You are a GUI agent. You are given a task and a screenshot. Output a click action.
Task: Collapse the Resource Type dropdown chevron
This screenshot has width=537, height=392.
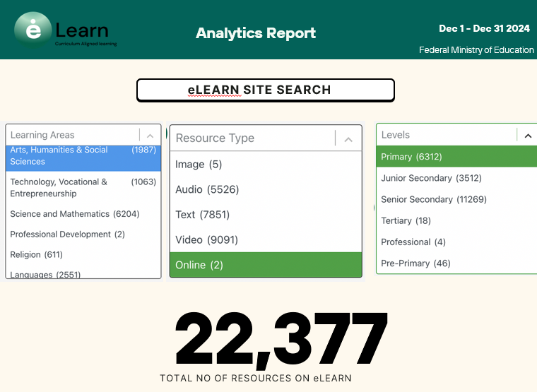click(348, 139)
